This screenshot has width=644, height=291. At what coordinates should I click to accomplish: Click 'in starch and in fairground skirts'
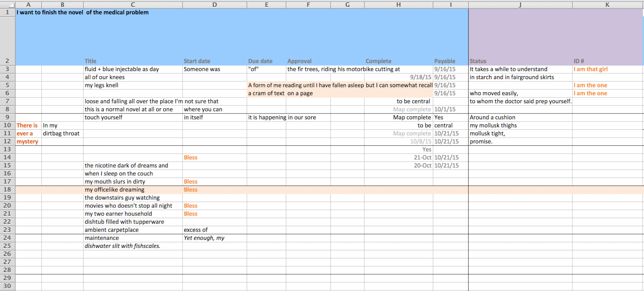click(520, 77)
